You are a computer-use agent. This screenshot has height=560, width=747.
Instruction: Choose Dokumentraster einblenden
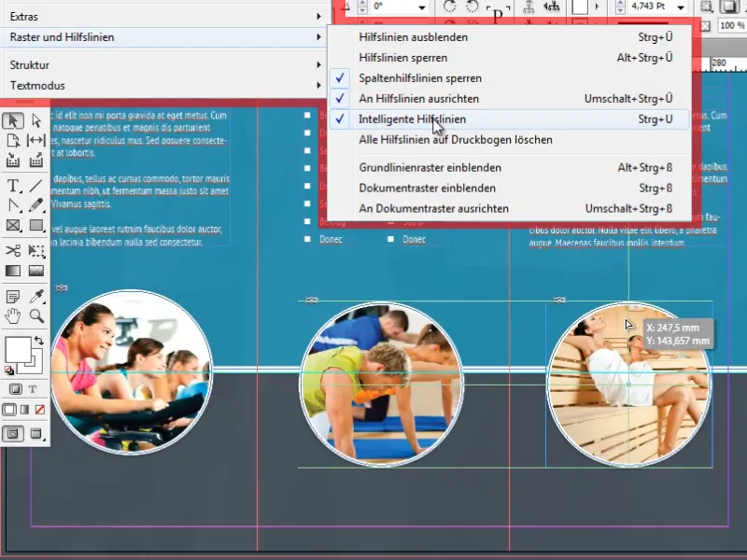click(510, 189)
